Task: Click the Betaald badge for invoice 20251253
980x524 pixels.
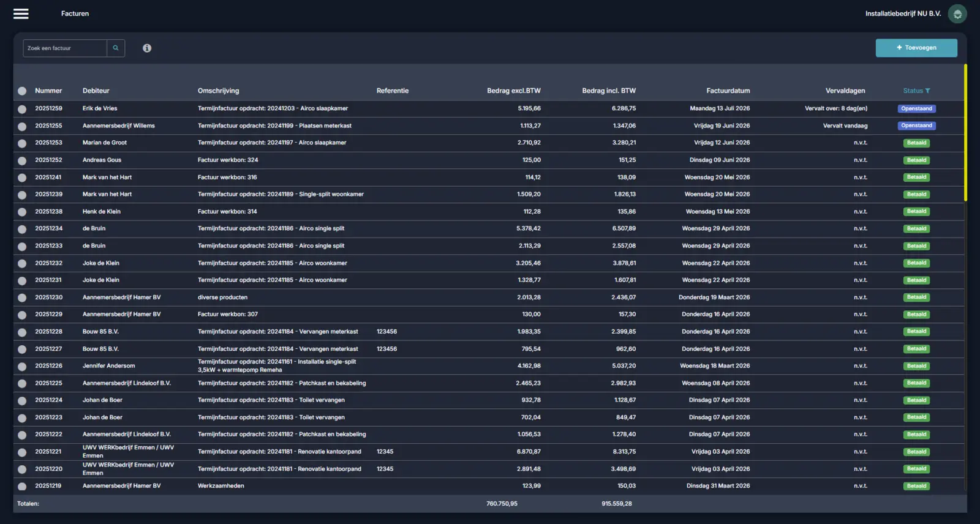Action: point(916,143)
